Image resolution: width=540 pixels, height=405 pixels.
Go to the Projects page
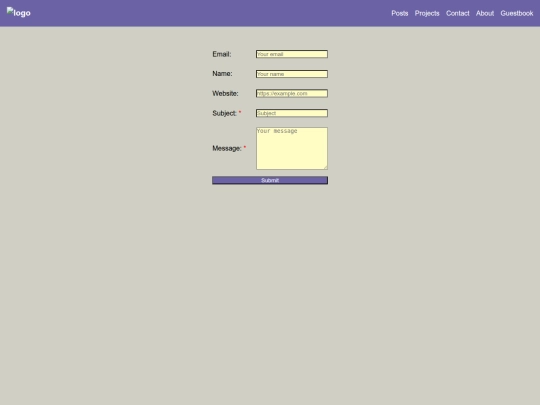pyautogui.click(x=427, y=13)
